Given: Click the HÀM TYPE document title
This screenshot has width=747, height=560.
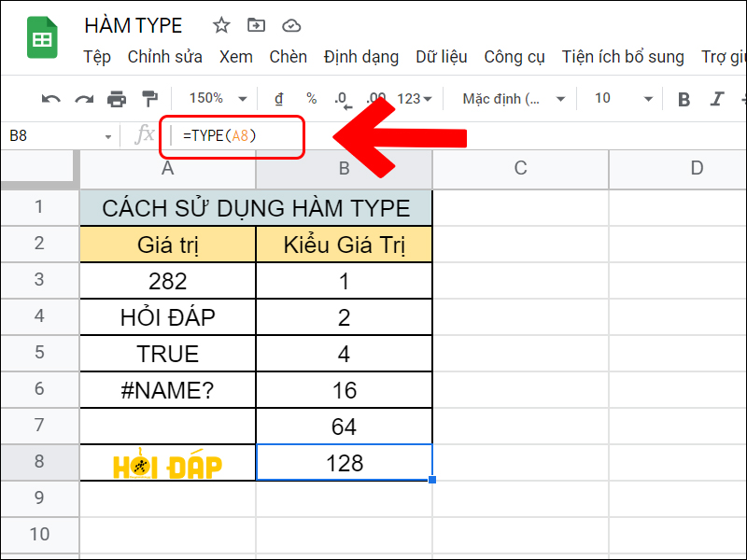Looking at the screenshot, I should pos(134,26).
